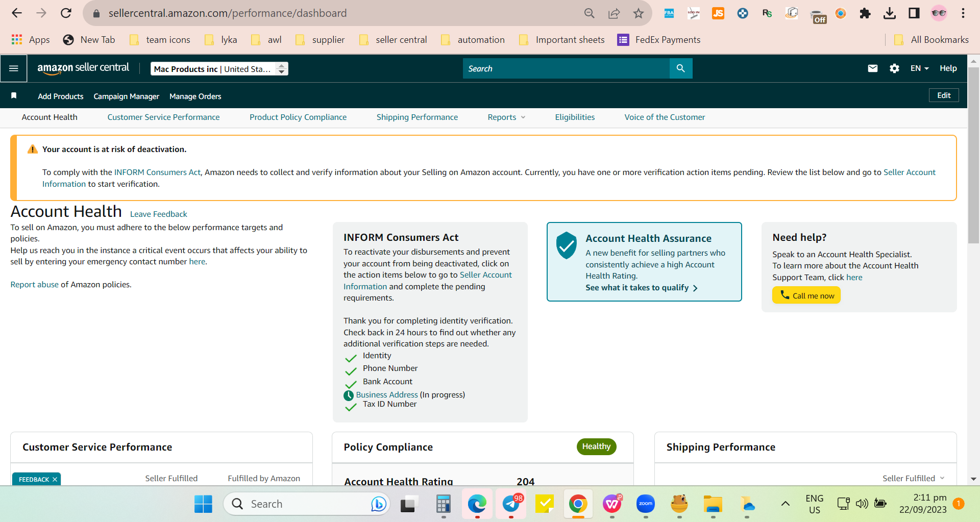This screenshot has width=980, height=522.
Task: Open Campaign Manager from favorites bar
Action: click(x=127, y=96)
